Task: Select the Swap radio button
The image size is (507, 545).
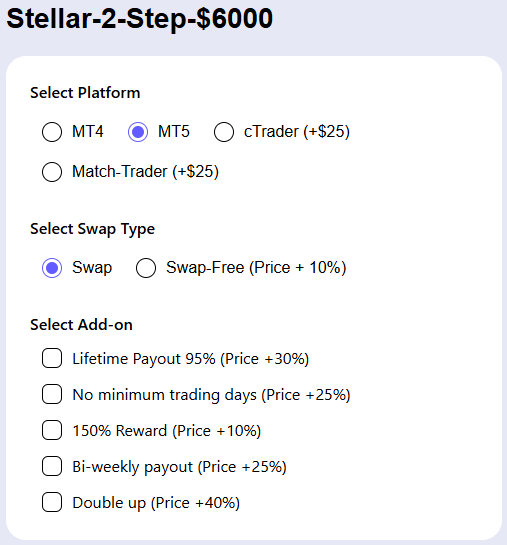Action: tap(52, 268)
